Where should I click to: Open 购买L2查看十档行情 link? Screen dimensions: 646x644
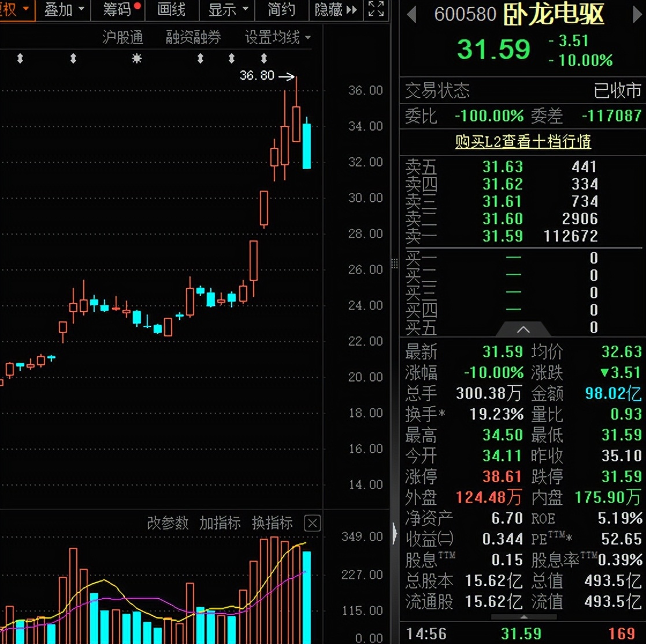523,142
